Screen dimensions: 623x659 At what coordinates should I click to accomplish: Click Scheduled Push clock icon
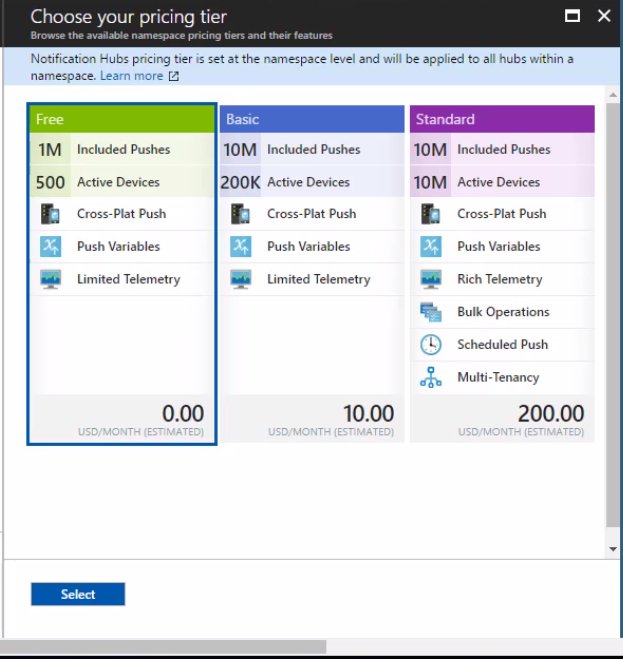(430, 345)
